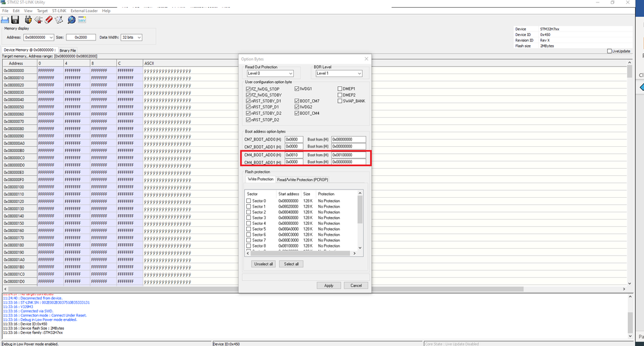Click memory table vertical scrollbar thumb
Viewport: 644px width, 346px height.
[630, 72]
